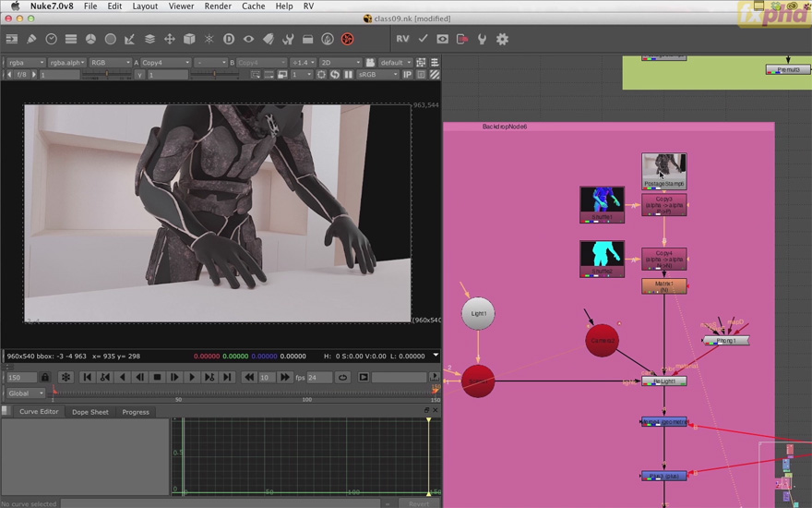Open the rgba.alpha channel dropdown
The width and height of the screenshot is (812, 508).
(x=67, y=62)
